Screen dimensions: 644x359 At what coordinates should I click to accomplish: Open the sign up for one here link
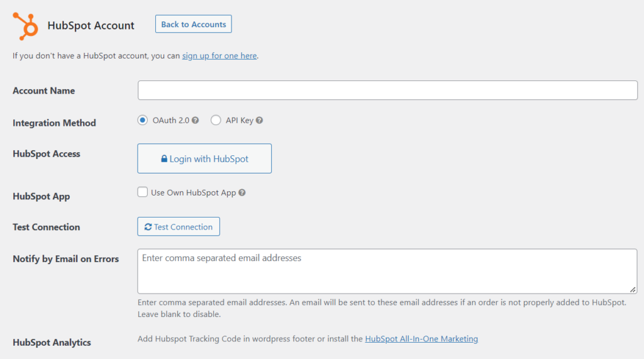(219, 55)
